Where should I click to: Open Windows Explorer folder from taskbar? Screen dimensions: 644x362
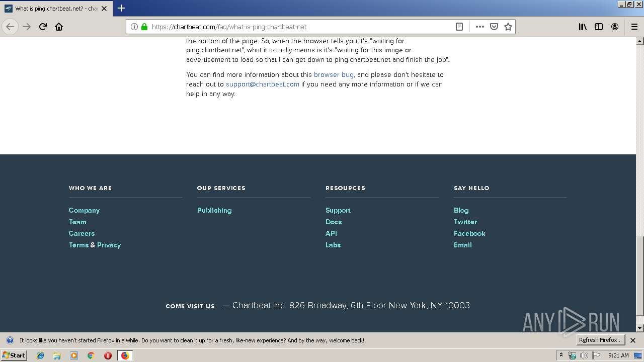57,355
